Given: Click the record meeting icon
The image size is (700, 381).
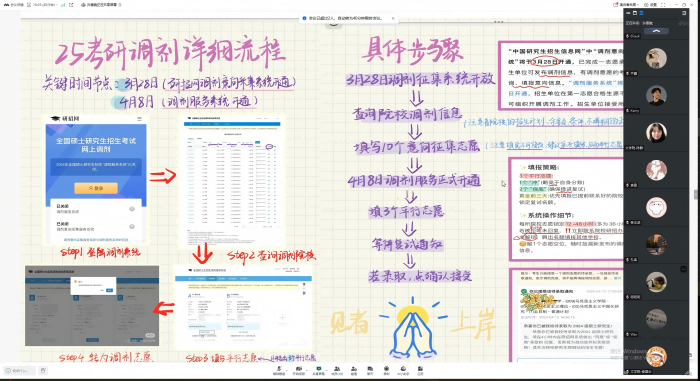Looking at the screenshot, I should coord(387,370).
